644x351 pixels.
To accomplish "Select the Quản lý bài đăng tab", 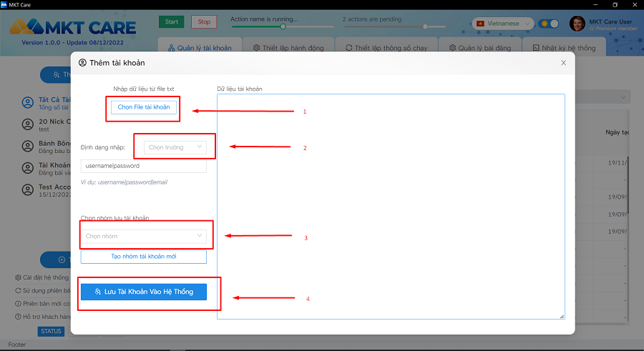I will [479, 48].
